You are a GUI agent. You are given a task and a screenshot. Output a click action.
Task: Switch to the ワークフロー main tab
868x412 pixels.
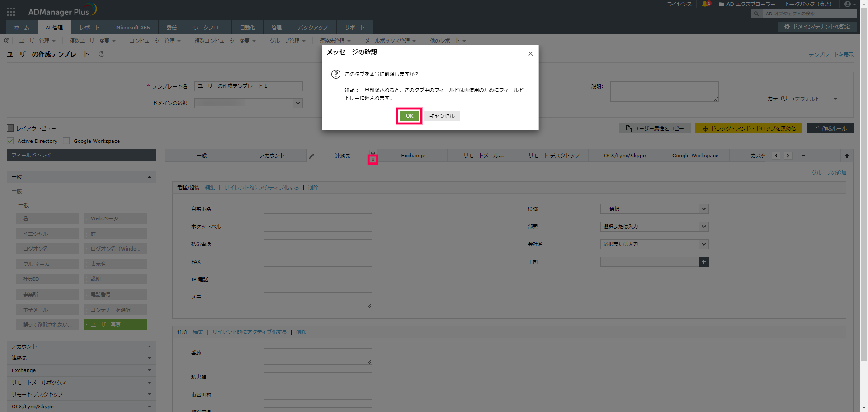[208, 28]
